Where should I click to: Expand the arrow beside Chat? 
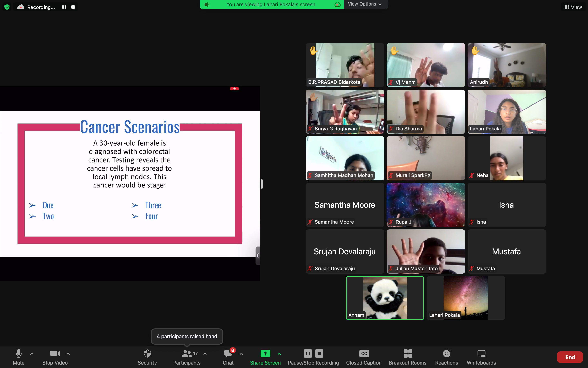241,354
